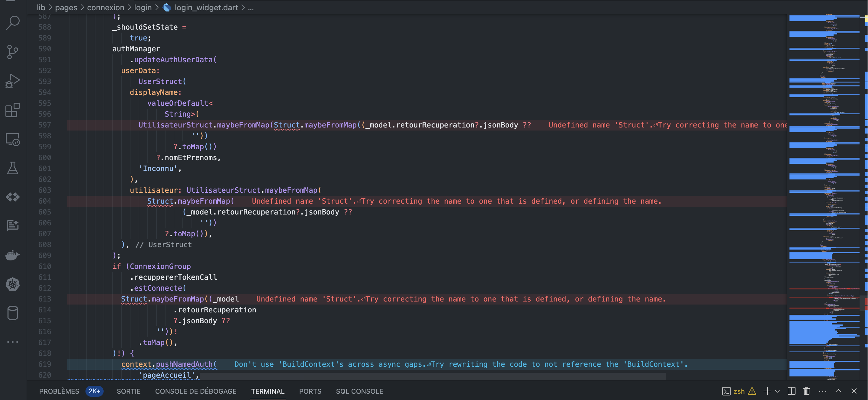Click ?.nomEtPrenoms on line 600
This screenshot has height=400, width=868.
186,158
